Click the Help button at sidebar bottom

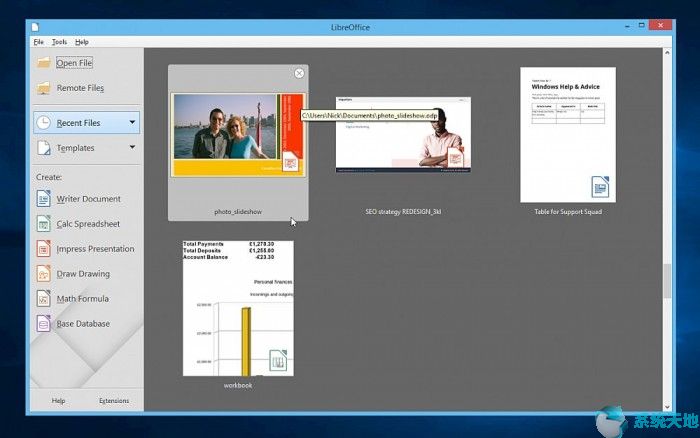58,400
